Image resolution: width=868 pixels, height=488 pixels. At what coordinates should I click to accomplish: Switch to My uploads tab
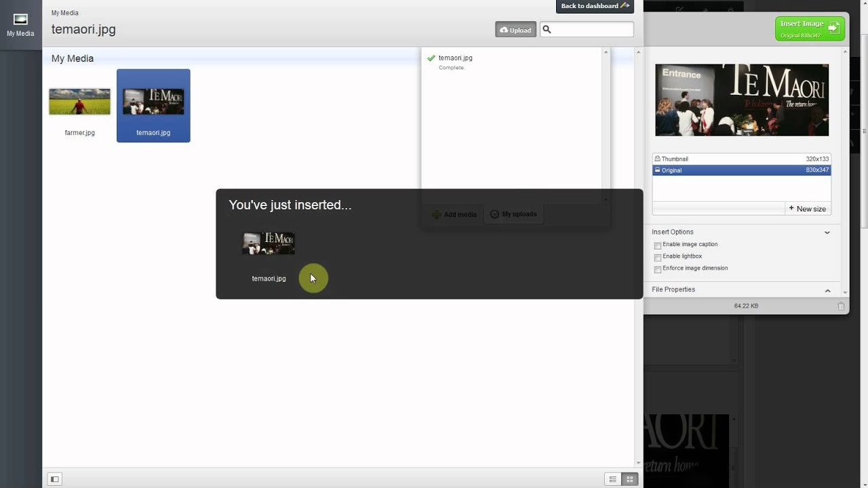tap(513, 214)
